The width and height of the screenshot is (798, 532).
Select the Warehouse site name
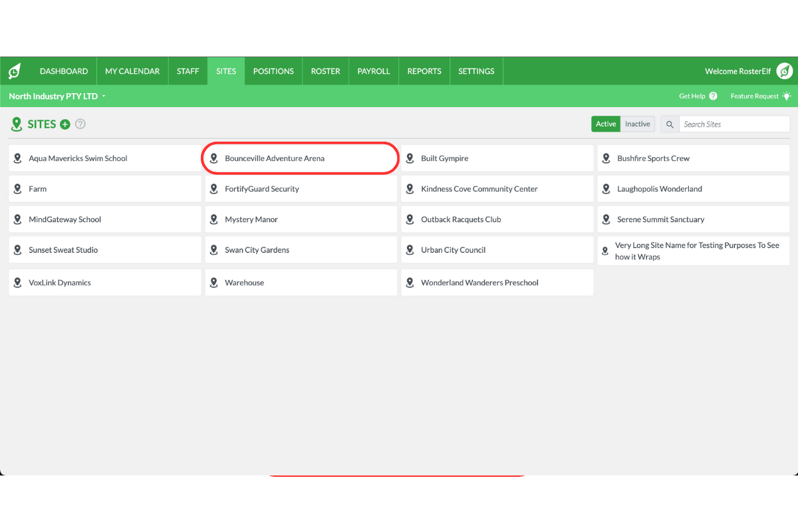click(244, 283)
